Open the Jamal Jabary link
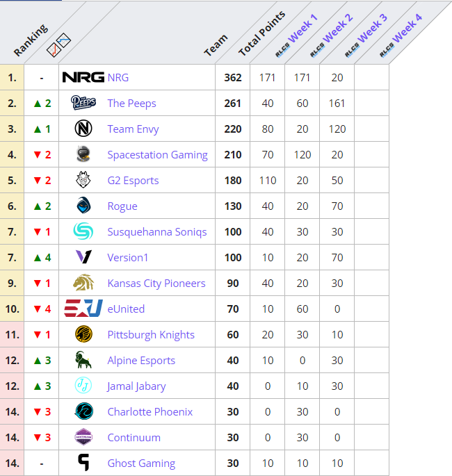 (136, 386)
